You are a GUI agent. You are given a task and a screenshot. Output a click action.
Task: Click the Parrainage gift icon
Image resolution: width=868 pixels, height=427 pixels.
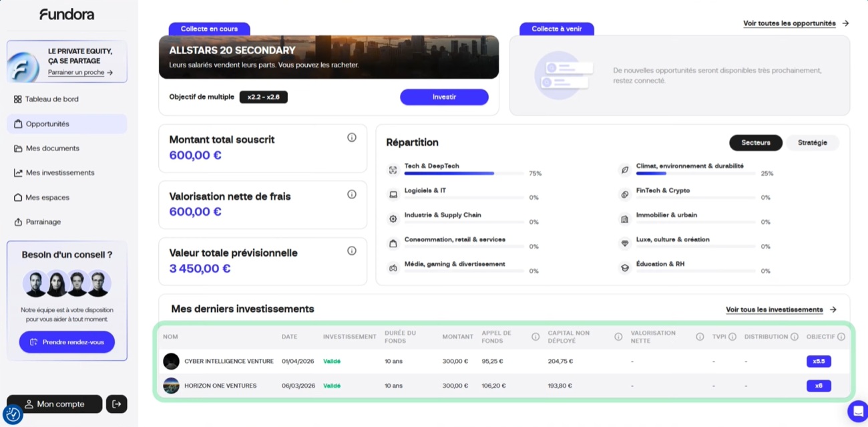(x=18, y=222)
